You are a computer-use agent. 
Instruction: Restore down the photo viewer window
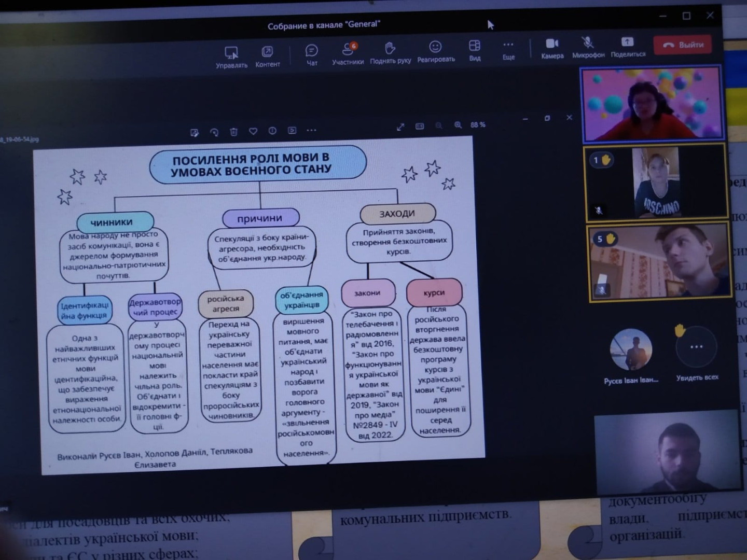(547, 118)
